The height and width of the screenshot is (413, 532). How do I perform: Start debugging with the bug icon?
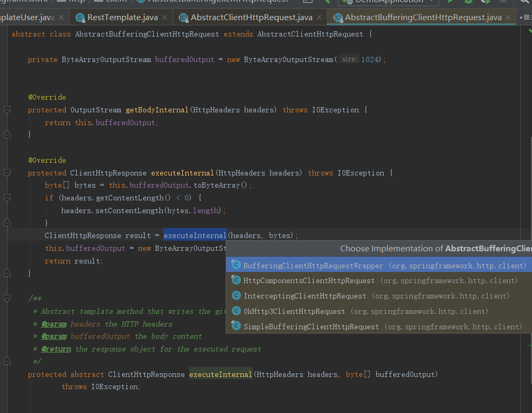468,2
